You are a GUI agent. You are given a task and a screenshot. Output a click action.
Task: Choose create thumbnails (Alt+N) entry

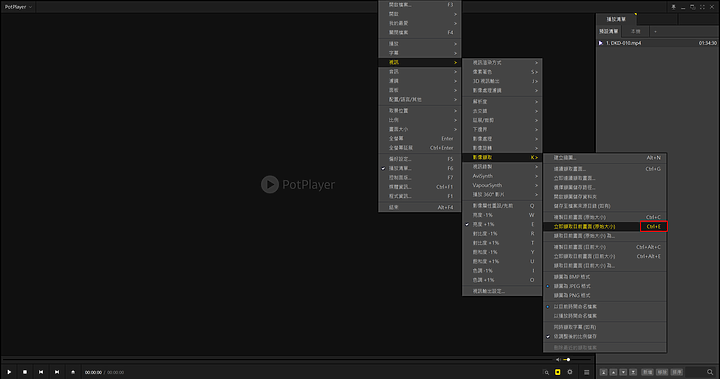605,158
